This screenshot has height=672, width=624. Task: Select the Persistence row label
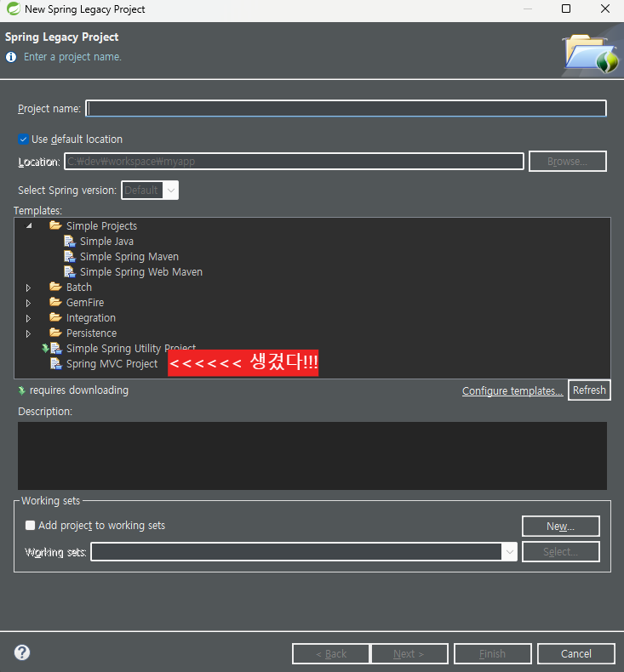click(91, 333)
